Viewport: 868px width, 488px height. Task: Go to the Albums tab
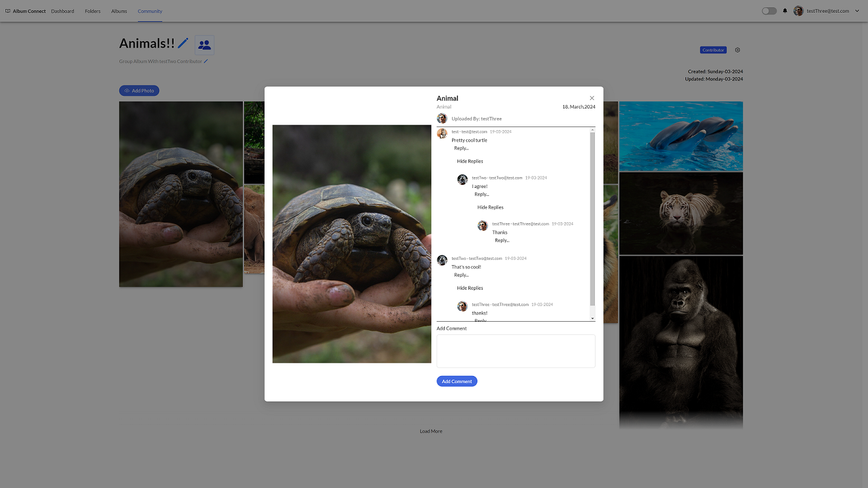[x=119, y=11]
